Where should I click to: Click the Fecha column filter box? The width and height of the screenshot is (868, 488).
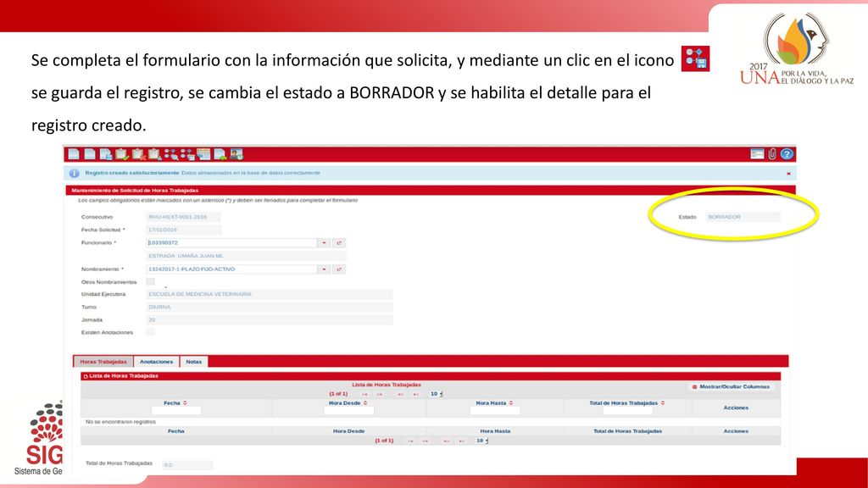tap(176, 411)
